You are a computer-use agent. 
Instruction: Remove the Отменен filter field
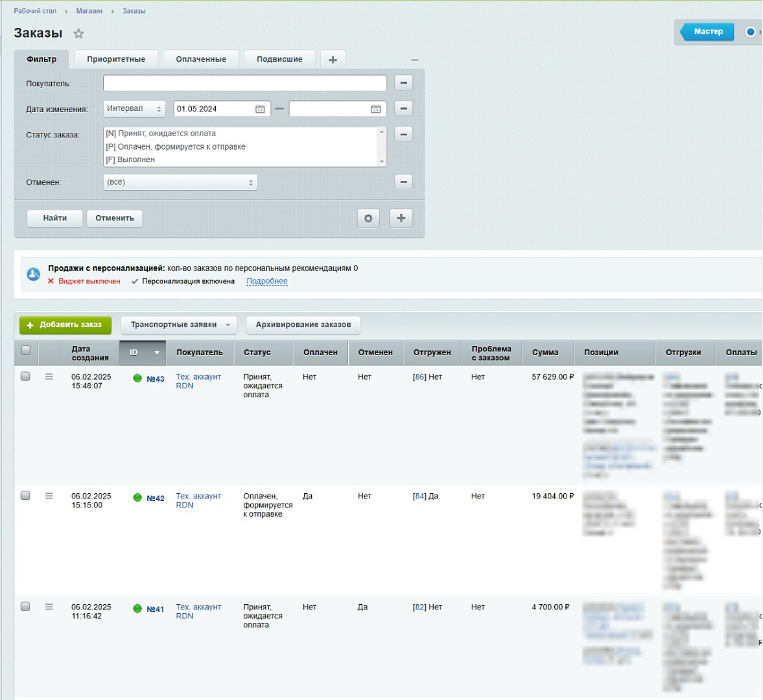403,182
